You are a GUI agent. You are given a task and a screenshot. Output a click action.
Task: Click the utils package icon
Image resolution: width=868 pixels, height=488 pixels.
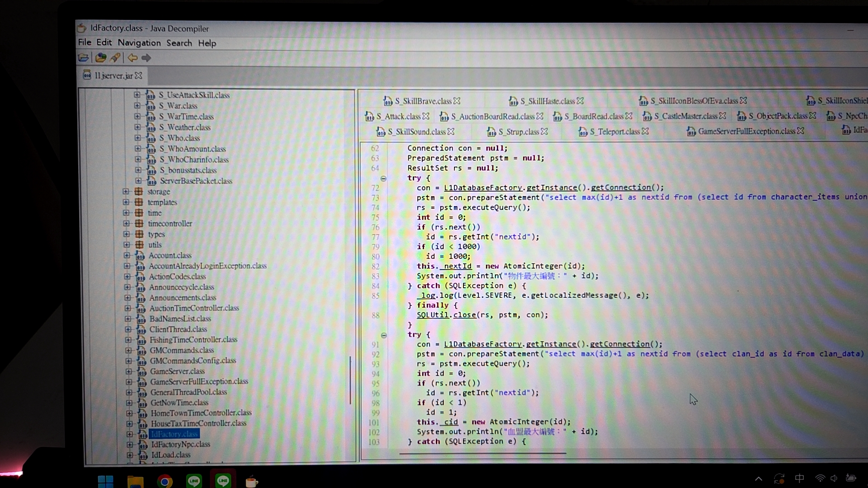140,244
